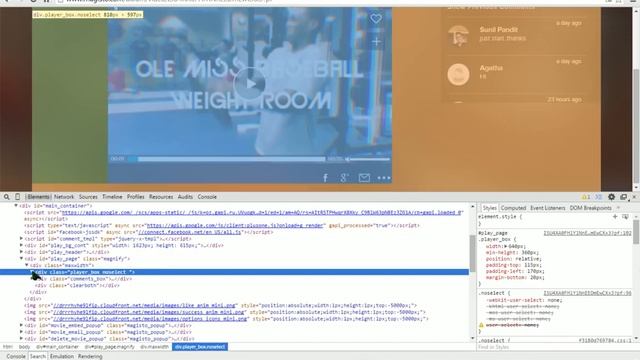Click the plus icon on the video player

click(376, 41)
